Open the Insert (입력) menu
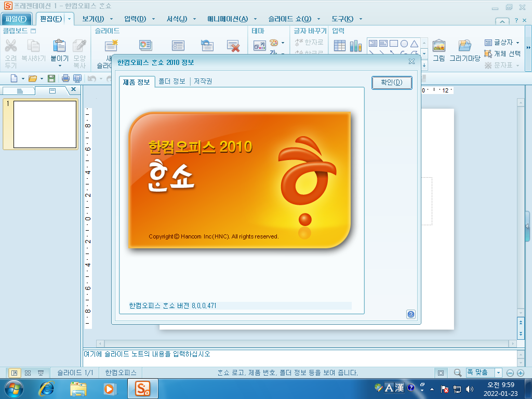Viewport: 532px width, 399px height. coord(135,19)
